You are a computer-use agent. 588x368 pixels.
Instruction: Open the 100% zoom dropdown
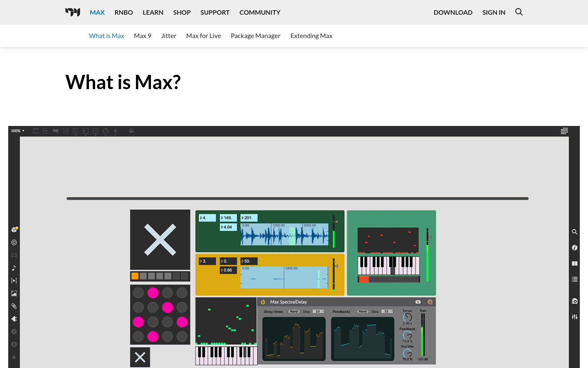[x=18, y=131]
